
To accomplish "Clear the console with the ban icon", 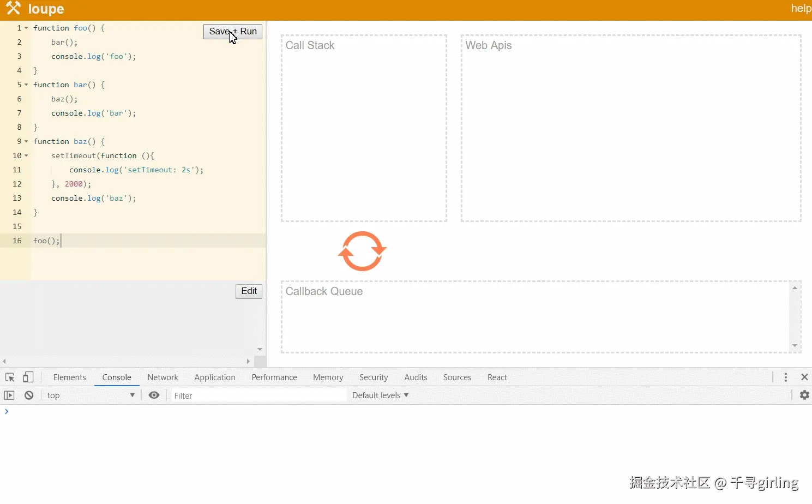I will click(x=29, y=395).
